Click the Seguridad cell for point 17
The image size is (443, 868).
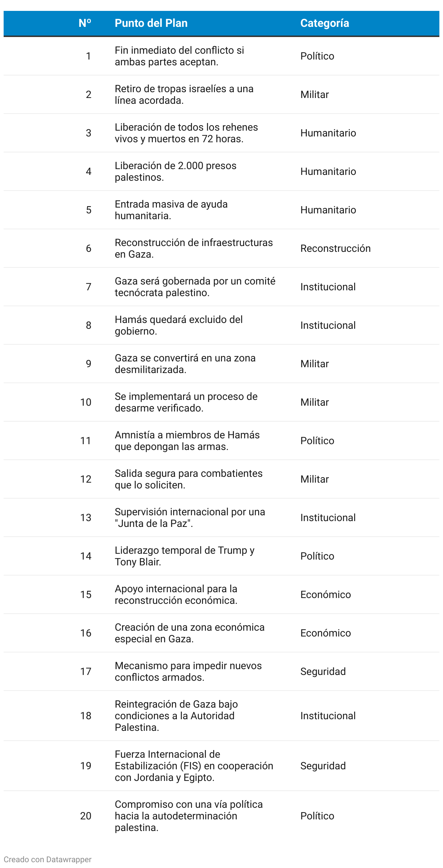[323, 671]
